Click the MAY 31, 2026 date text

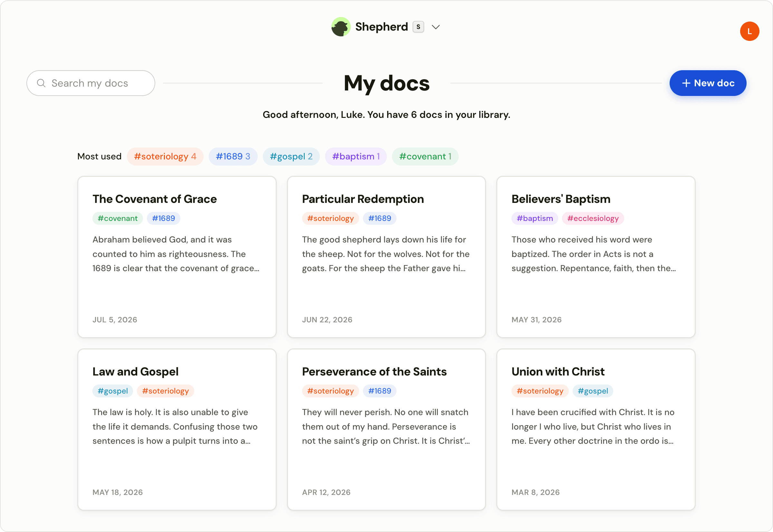coord(536,320)
